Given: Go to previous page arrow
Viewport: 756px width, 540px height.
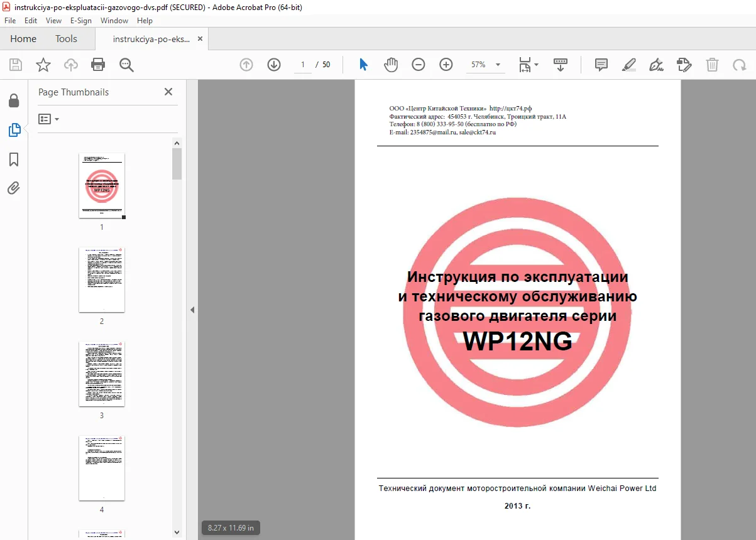Looking at the screenshot, I should point(246,65).
